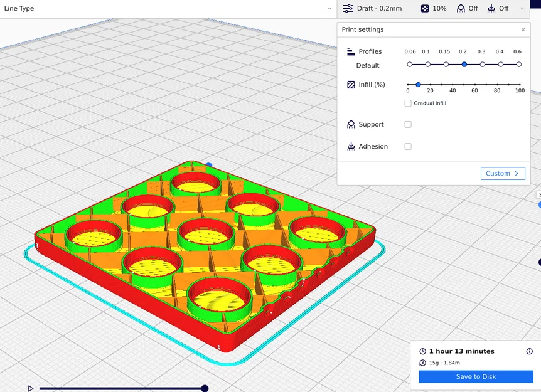The height and width of the screenshot is (392, 541).
Task: Click the print settings sliders icon
Action: (348, 8)
